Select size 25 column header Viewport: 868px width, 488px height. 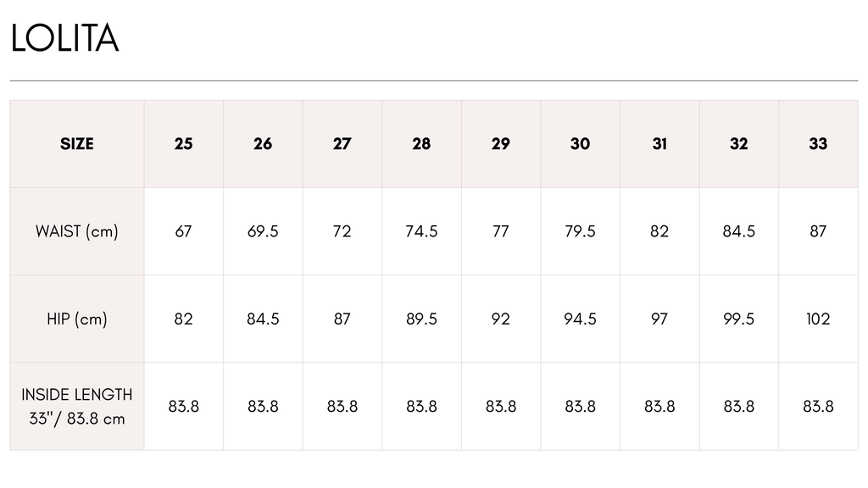tap(183, 144)
